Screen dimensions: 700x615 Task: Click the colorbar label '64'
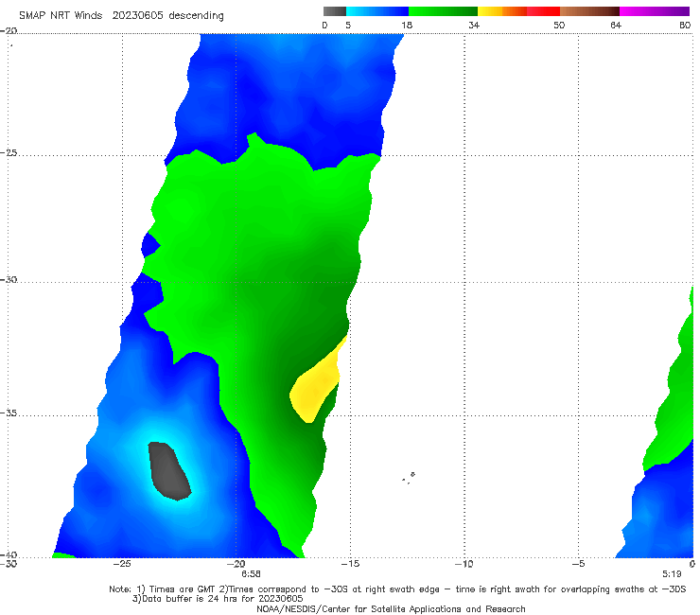point(616,26)
